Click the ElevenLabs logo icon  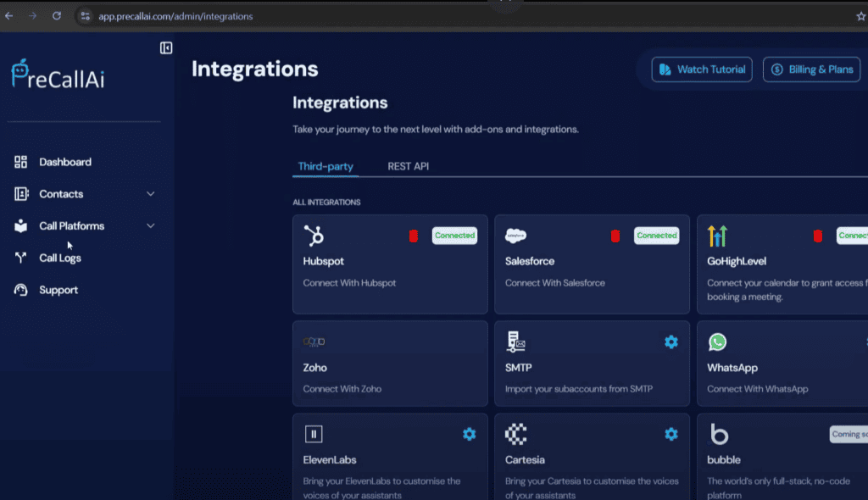(x=314, y=434)
